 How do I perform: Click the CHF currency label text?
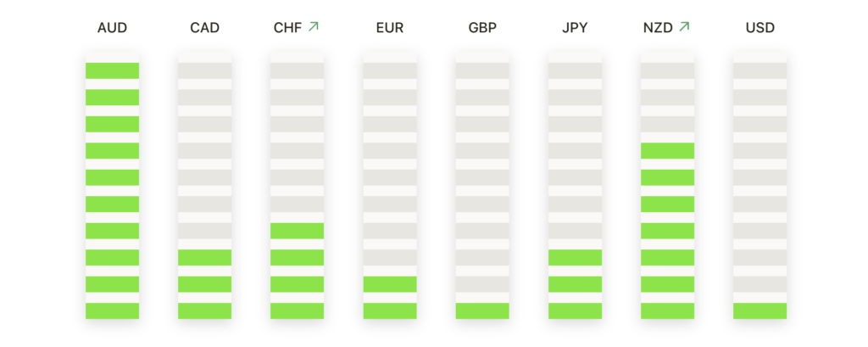point(287,28)
